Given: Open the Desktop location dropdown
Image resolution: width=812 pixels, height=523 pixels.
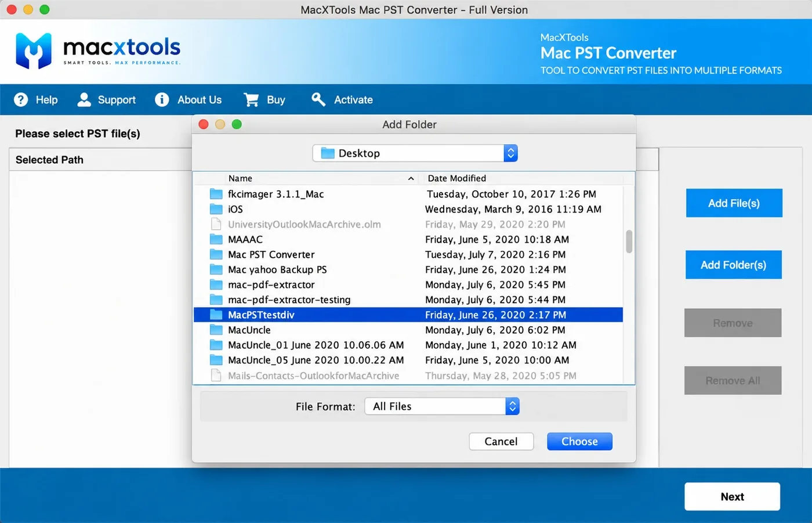Looking at the screenshot, I should pos(415,153).
